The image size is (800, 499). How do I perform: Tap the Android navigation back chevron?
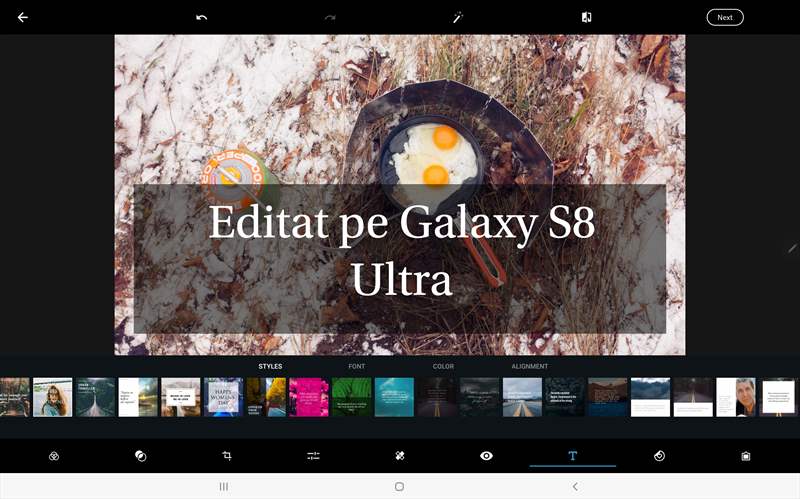(575, 487)
